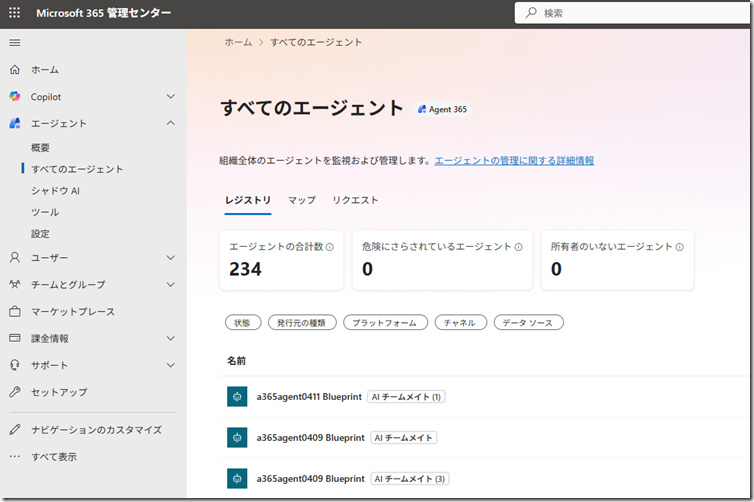Click the ユーザー person icon
The height and width of the screenshot is (502, 754).
(15, 258)
